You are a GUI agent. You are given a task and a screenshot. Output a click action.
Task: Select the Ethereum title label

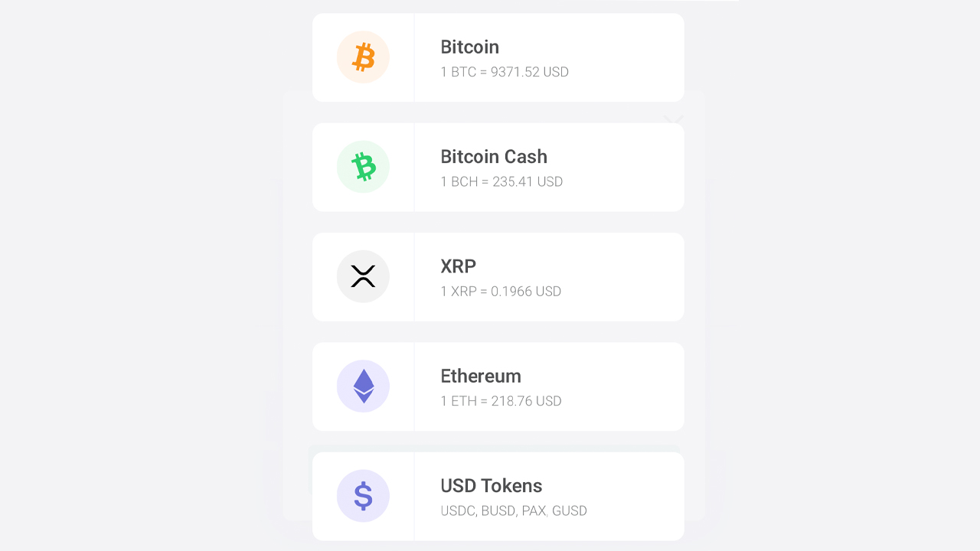coord(481,376)
